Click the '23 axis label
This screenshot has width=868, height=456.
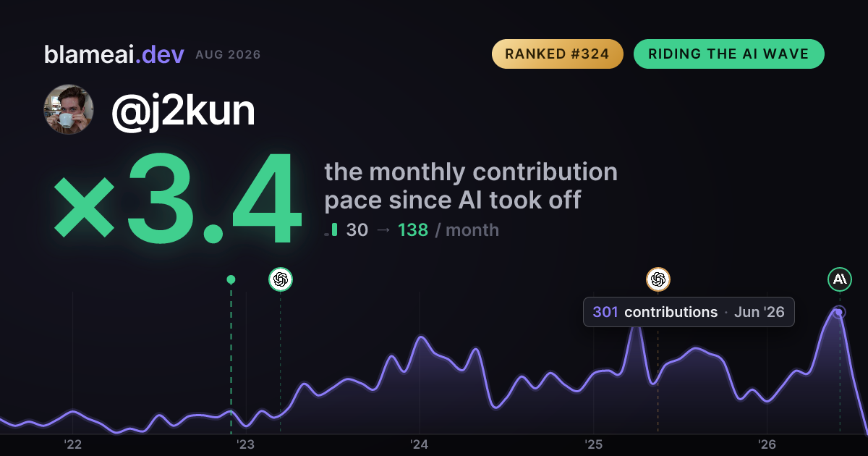tap(246, 444)
